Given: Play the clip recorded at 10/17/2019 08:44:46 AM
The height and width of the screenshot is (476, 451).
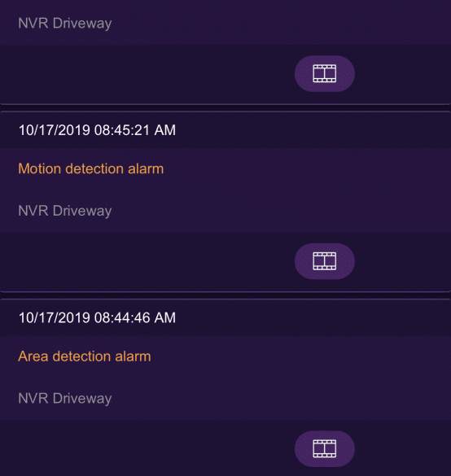Looking at the screenshot, I should click(x=324, y=448).
